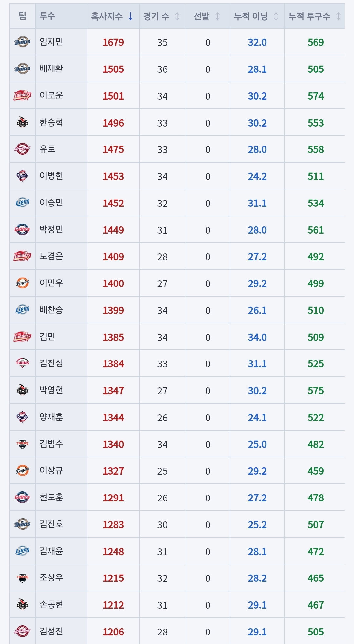Click the Tigers logo beside 김범수
The height and width of the screenshot is (644, 354).
coord(22,444)
